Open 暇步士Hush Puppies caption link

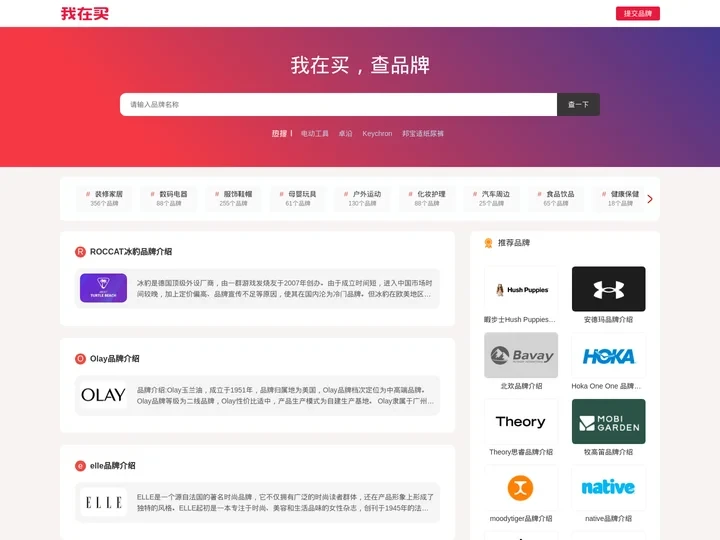pos(519,320)
